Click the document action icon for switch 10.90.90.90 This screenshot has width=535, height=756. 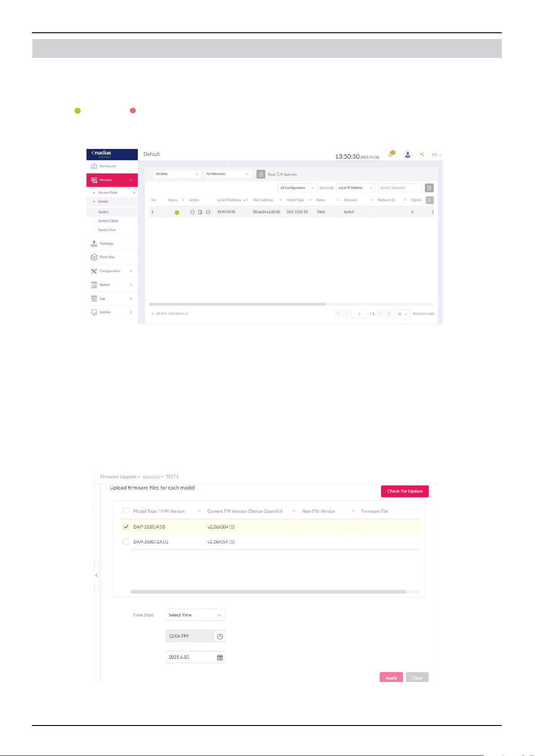tap(200, 212)
